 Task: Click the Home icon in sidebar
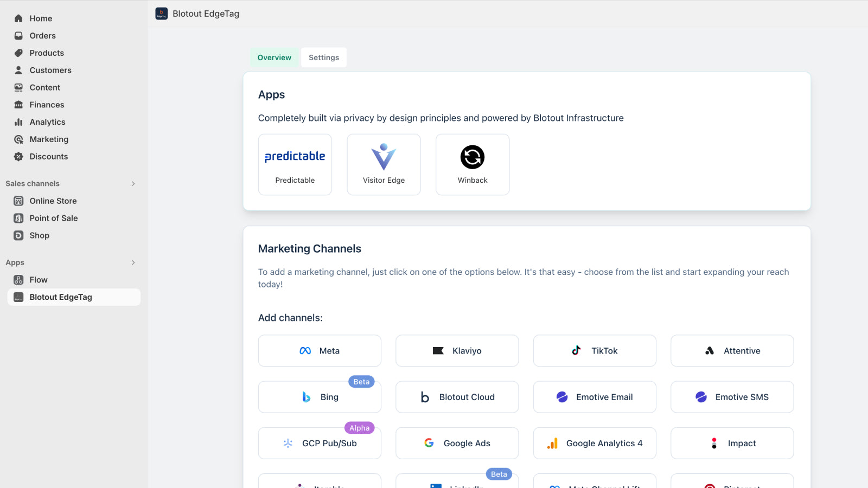tap(18, 18)
